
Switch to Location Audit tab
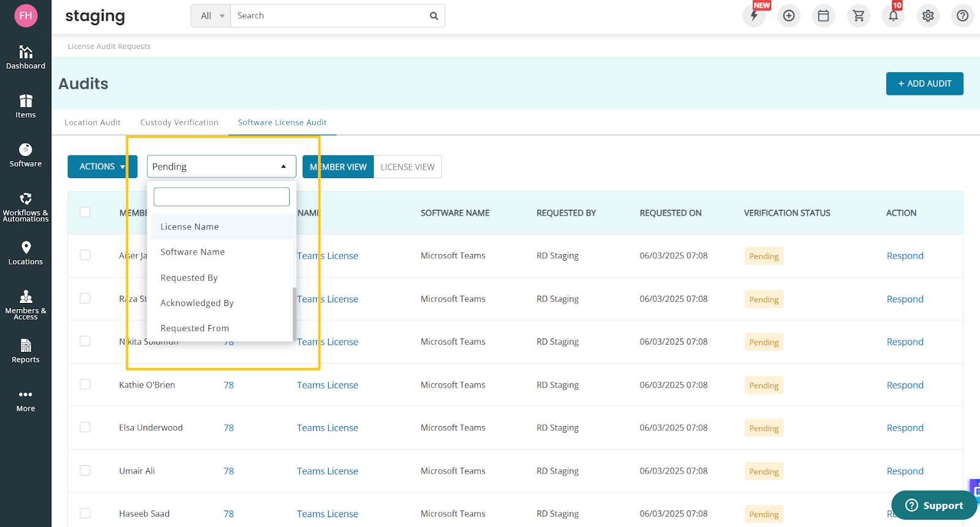click(x=92, y=122)
